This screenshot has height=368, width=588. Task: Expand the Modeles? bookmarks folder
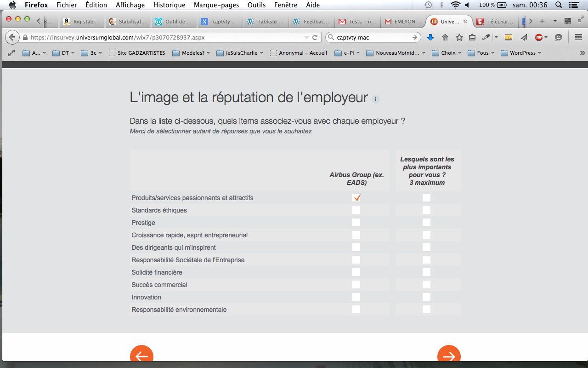point(191,53)
